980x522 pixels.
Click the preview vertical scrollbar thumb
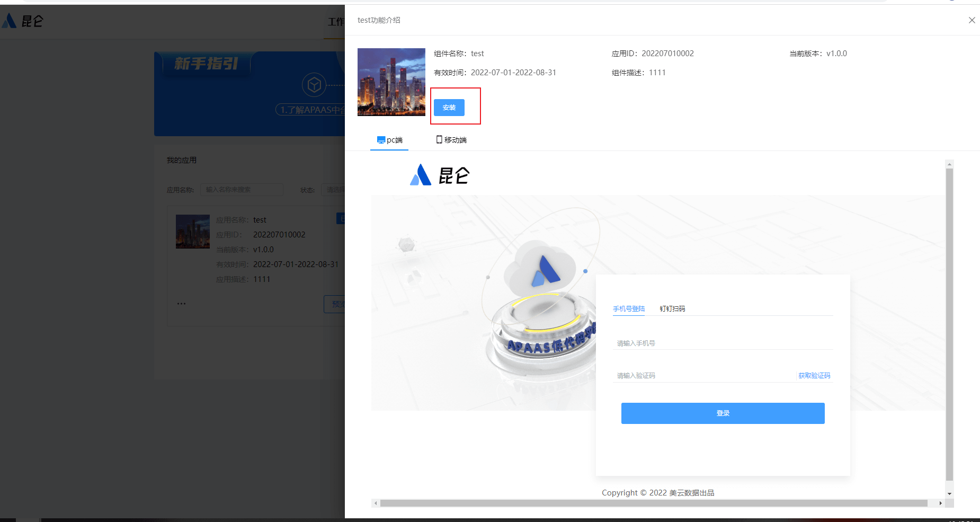(949, 324)
